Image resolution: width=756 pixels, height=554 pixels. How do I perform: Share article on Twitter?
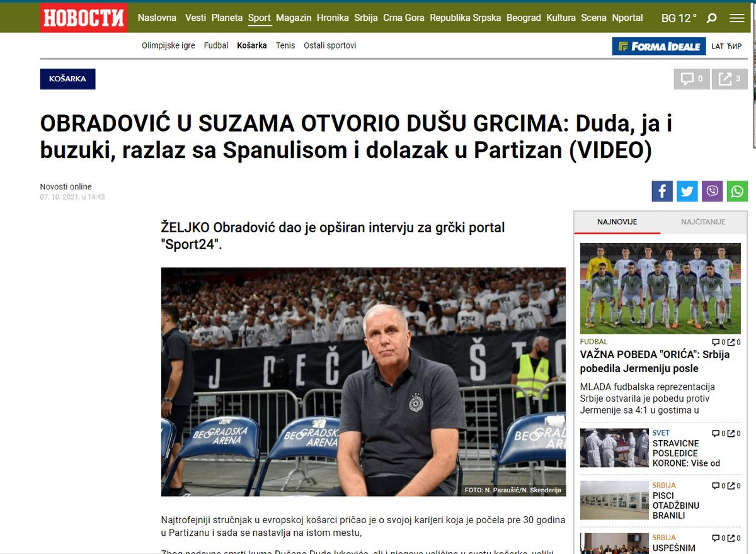(x=687, y=191)
